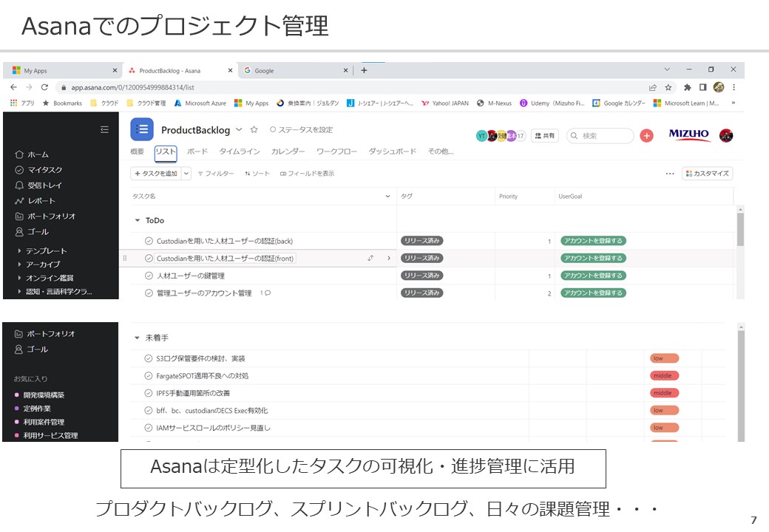The width and height of the screenshot is (769, 532).
Task: Click the 共有 button
Action: point(544,135)
